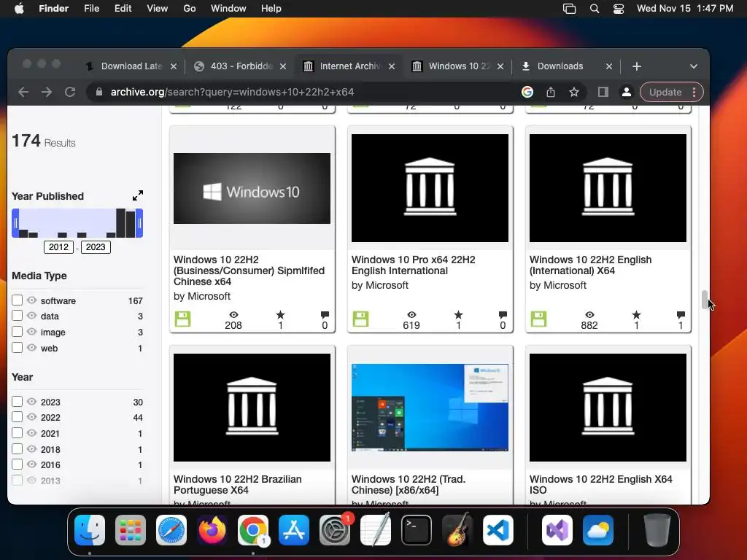Toggle the eye icon next to 2018
Screen dimensions: 747x560
pyautogui.click(x=32, y=448)
